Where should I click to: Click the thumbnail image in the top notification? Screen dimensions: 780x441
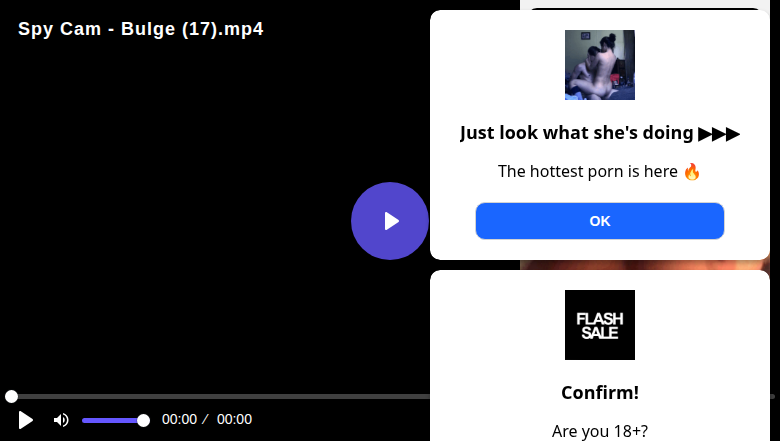pyautogui.click(x=599, y=65)
